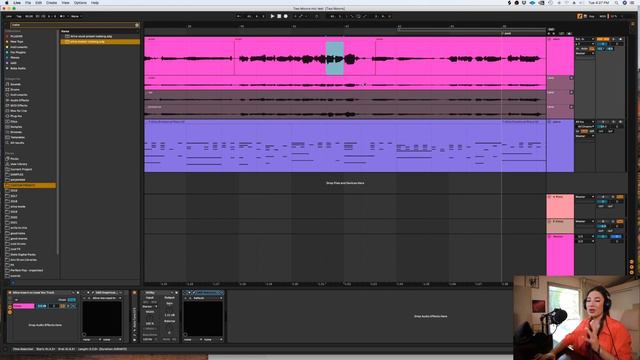
Task: Open the B Delay return's Master output dropdown
Action: coord(585,222)
